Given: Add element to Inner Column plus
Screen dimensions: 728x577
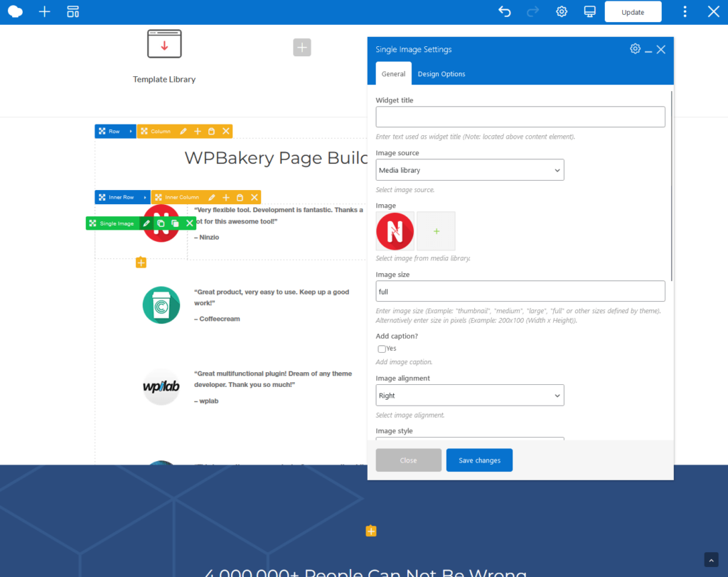Looking at the screenshot, I should [x=225, y=198].
